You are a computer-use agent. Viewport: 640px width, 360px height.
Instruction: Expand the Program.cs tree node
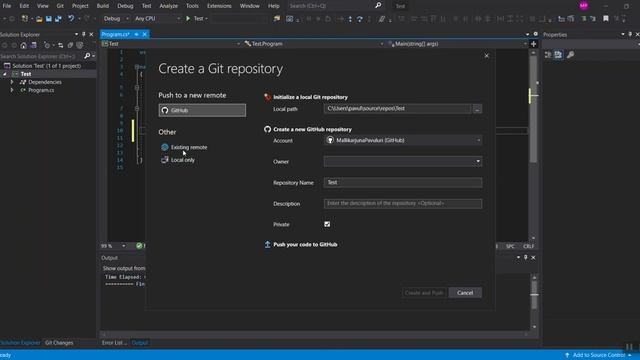tap(12, 90)
